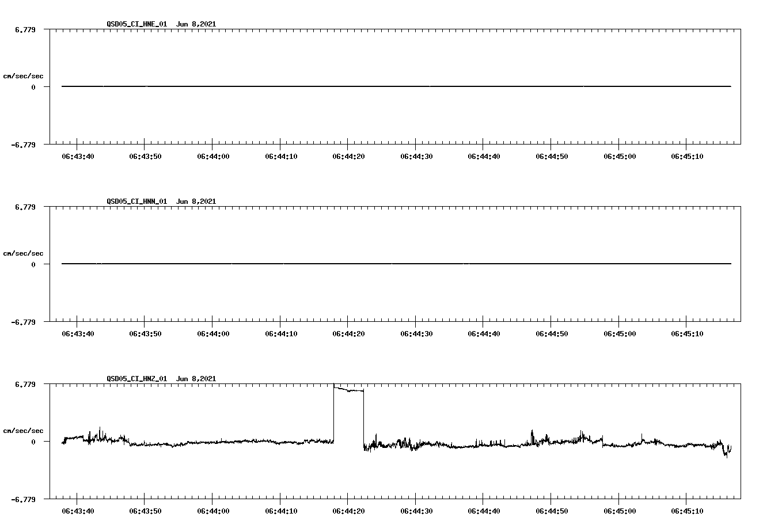This screenshot has width=782, height=532.
Task: Select 06:43:50 tick label under HNN plot
Action: click(145, 334)
